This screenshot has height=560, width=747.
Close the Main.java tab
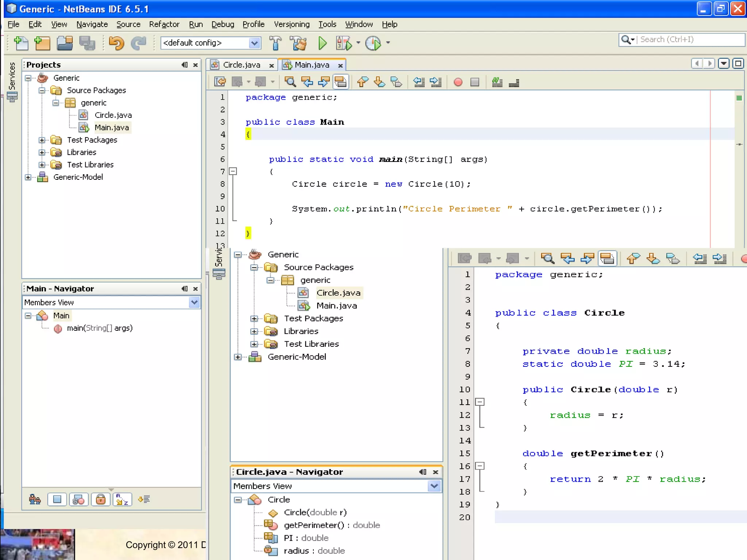340,66
